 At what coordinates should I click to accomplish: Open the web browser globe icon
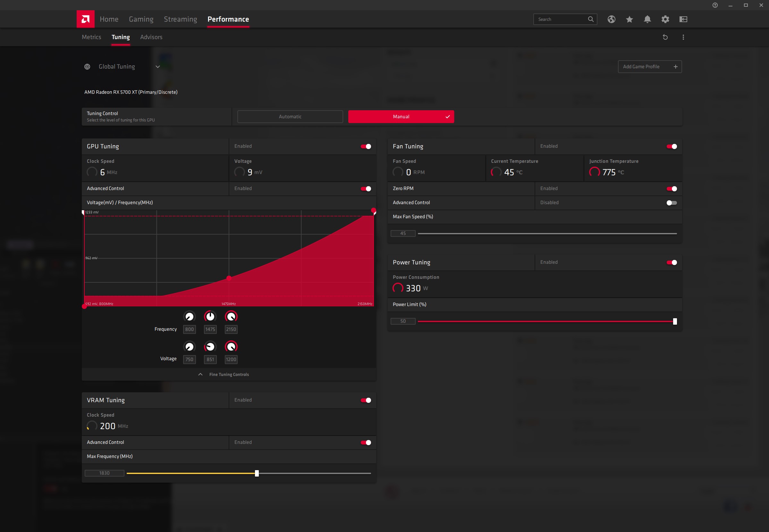(611, 19)
